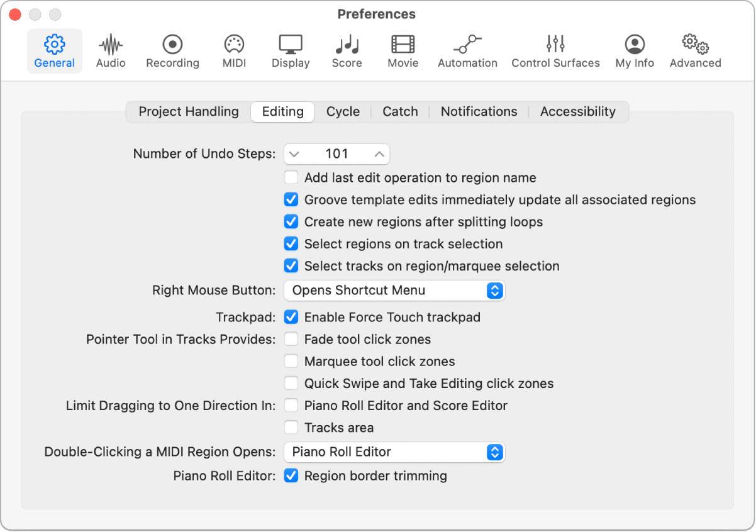Switch to the Notifications tab
This screenshot has height=532, width=756.
[x=479, y=111]
